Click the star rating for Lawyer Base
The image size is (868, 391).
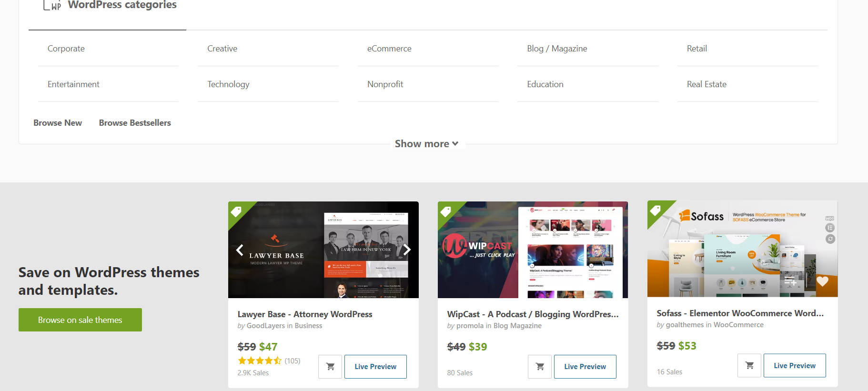point(260,361)
